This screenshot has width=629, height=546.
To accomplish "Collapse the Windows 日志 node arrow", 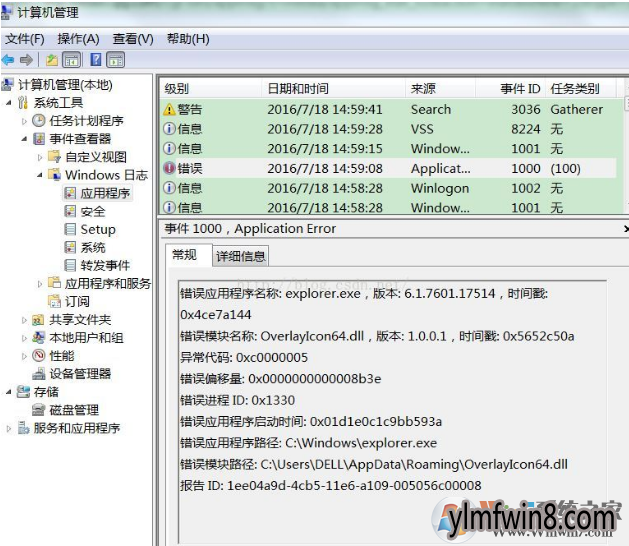I will (x=40, y=175).
